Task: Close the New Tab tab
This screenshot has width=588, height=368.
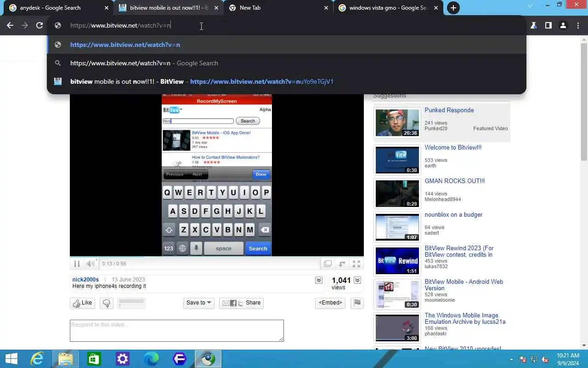Action: pos(326,8)
